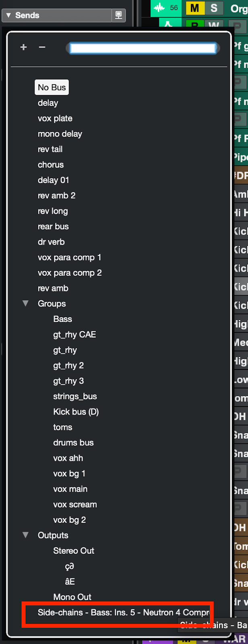Choose the vox plate send destination
Viewport: 248px width, 644px height.
coord(55,118)
